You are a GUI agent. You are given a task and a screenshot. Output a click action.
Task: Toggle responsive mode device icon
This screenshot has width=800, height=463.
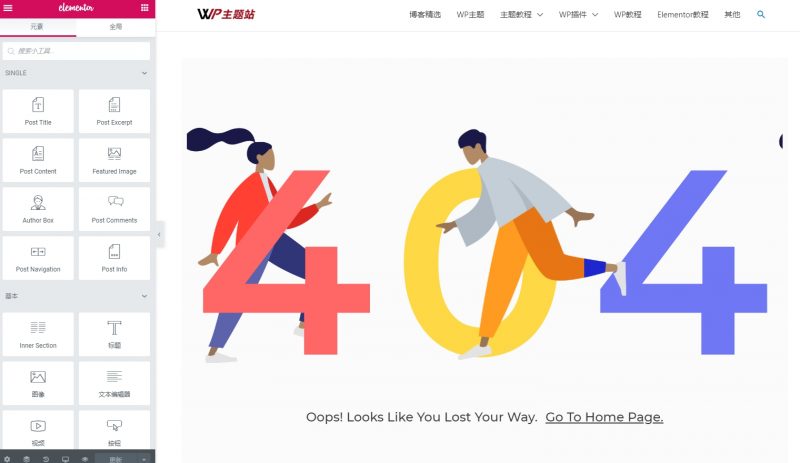(x=65, y=459)
